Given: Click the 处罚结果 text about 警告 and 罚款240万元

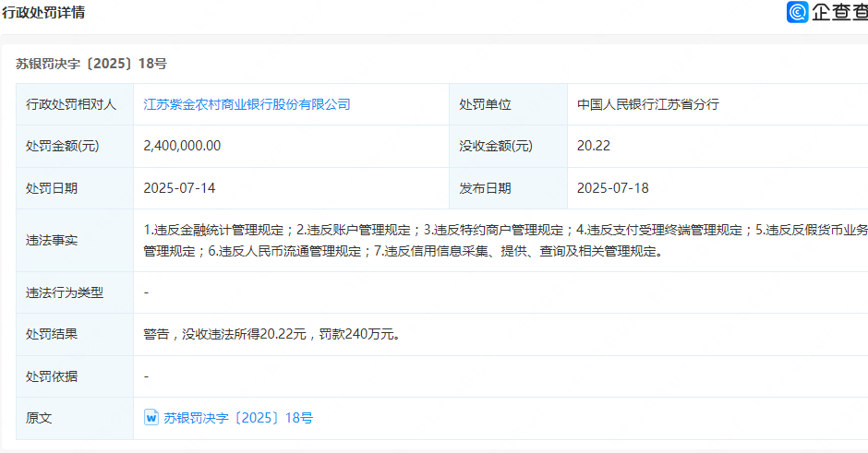Looking at the screenshot, I should pyautogui.click(x=271, y=335).
